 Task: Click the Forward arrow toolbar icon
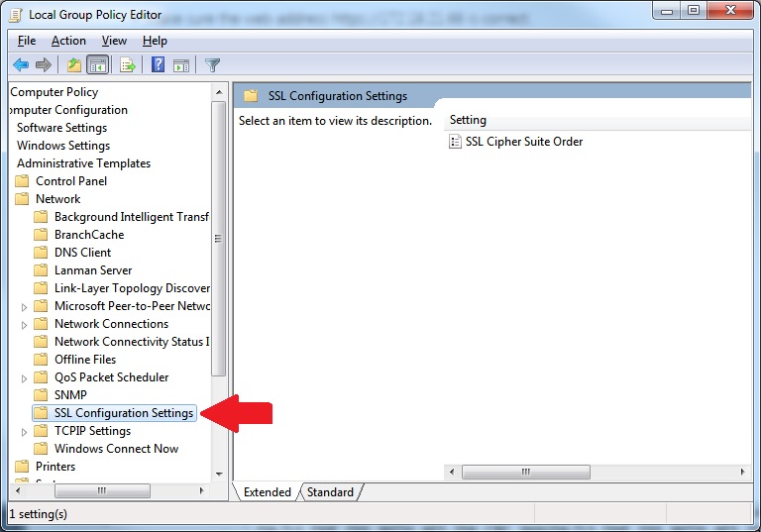[44, 65]
